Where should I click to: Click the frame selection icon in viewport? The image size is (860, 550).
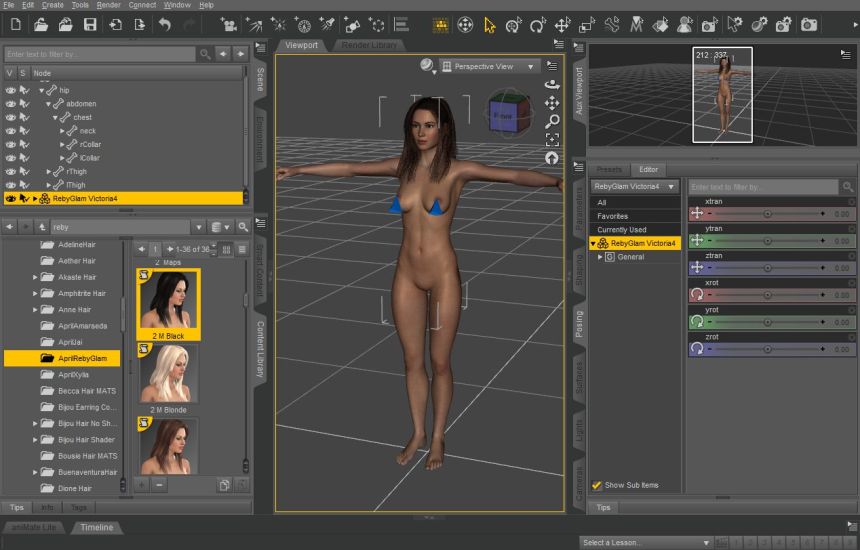point(552,140)
